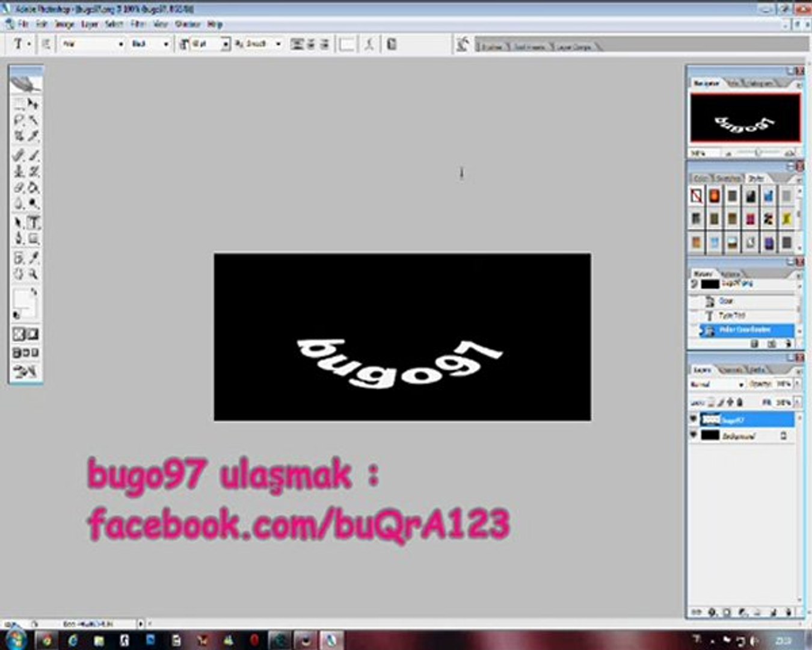Switch to the Channels tab

click(x=731, y=369)
